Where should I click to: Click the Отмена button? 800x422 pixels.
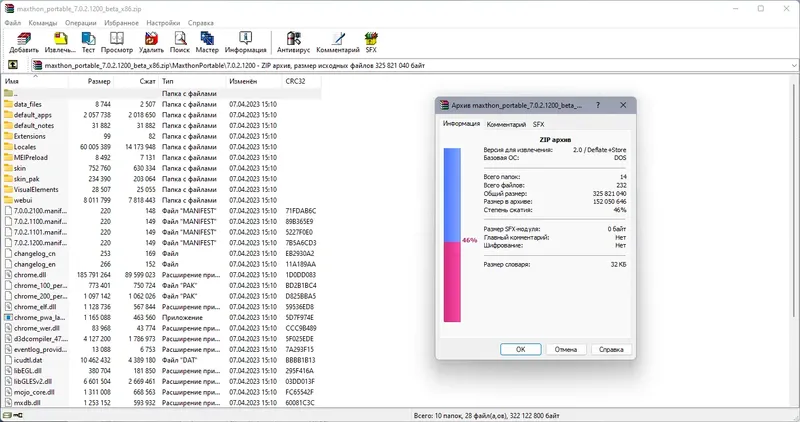pos(565,350)
